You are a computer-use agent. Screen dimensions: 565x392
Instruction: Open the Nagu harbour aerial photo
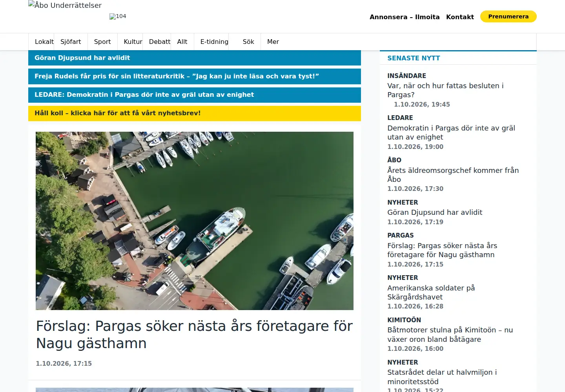point(195,221)
